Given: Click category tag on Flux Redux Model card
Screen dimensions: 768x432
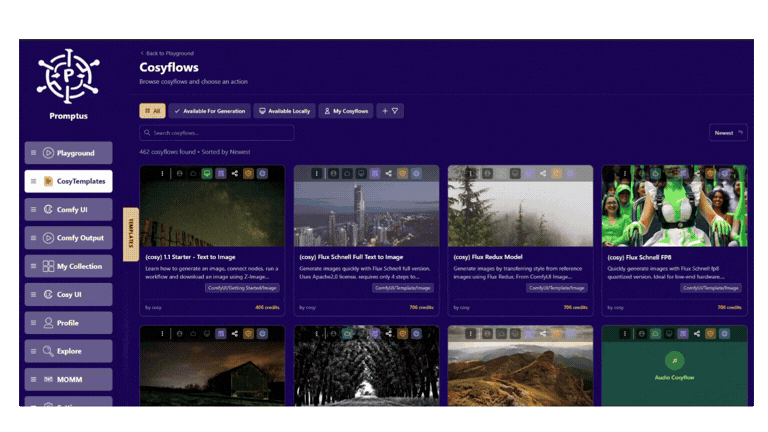Looking at the screenshot, I should [556, 288].
